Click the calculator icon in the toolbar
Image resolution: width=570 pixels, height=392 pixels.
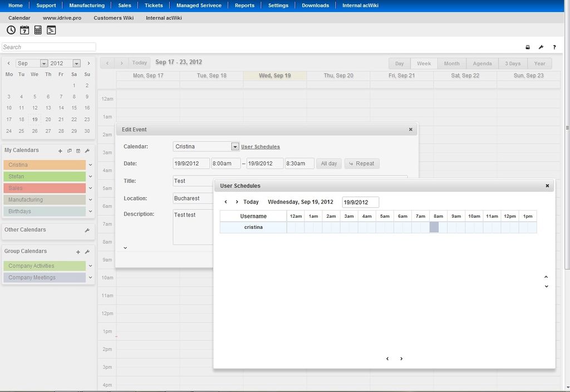tap(38, 30)
